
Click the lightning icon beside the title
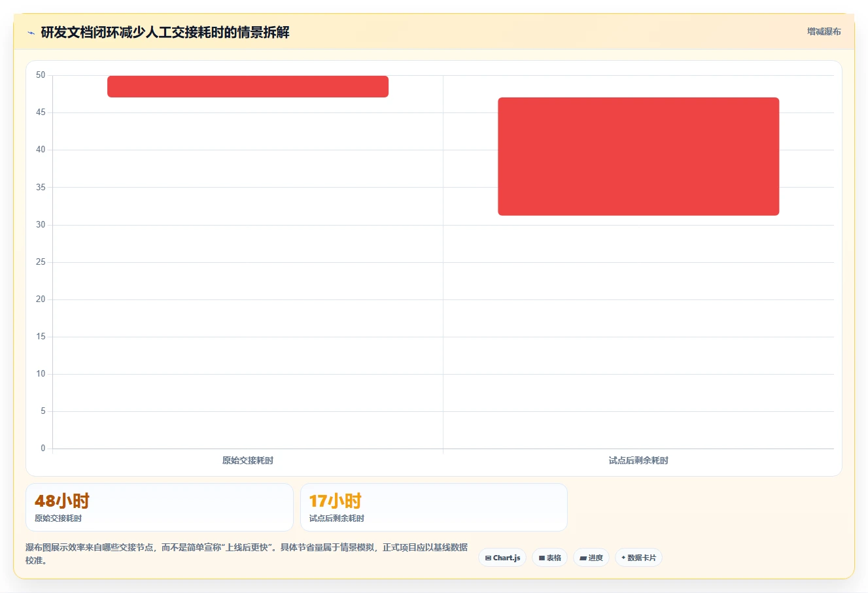tap(31, 33)
